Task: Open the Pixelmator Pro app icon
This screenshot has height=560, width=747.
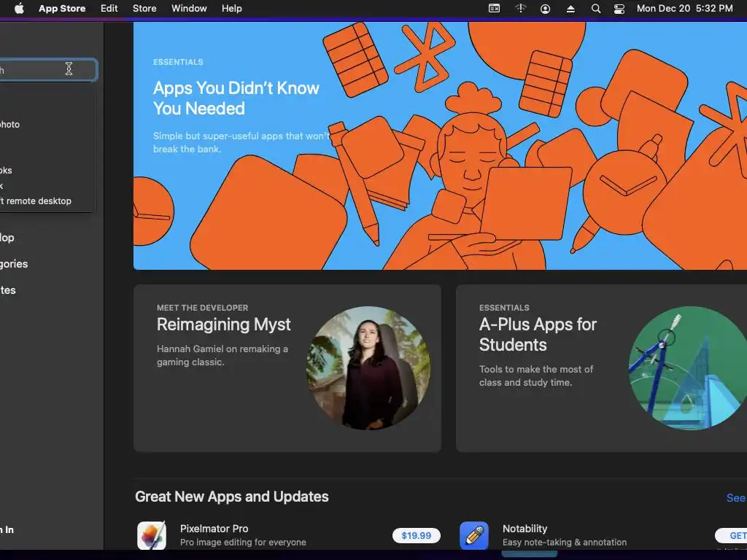Action: 152,535
